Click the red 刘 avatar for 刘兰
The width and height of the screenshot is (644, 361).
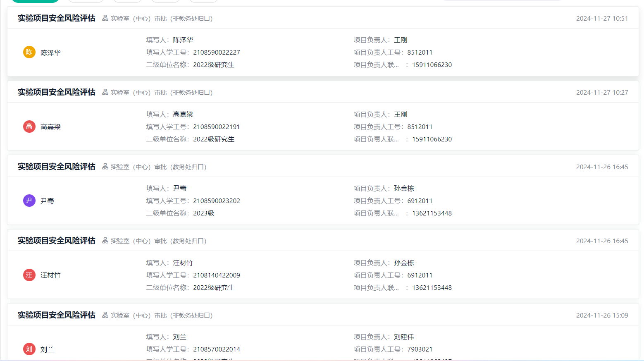point(29,349)
